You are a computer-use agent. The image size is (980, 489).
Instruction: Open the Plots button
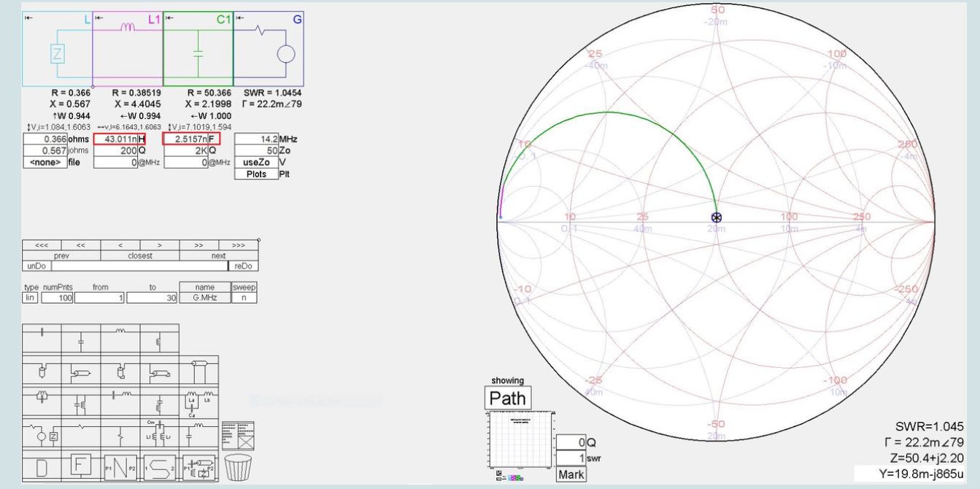[255, 174]
